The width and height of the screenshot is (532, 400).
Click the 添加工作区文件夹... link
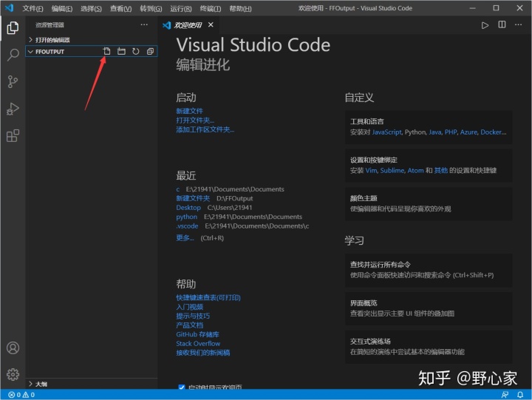(205, 129)
